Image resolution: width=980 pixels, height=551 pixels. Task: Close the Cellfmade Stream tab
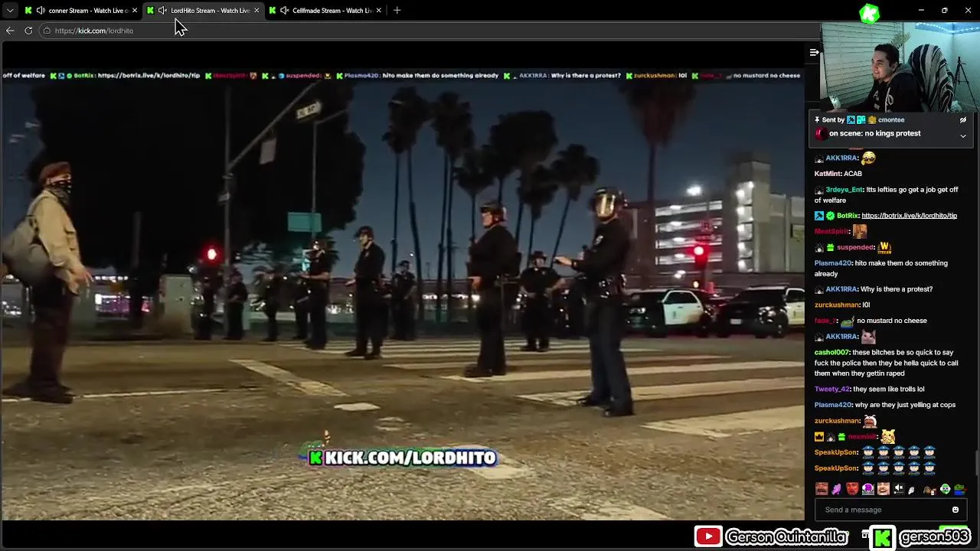point(378,11)
